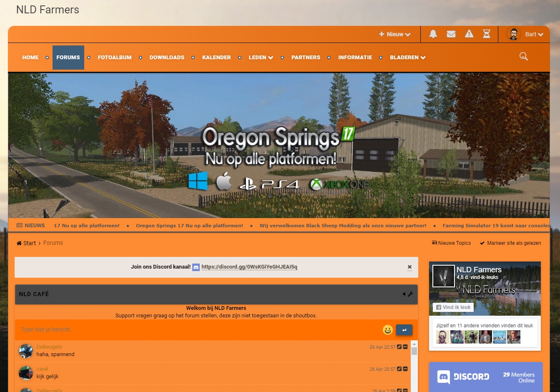
Task: Expand the Nieuw dropdown
Action: (394, 34)
